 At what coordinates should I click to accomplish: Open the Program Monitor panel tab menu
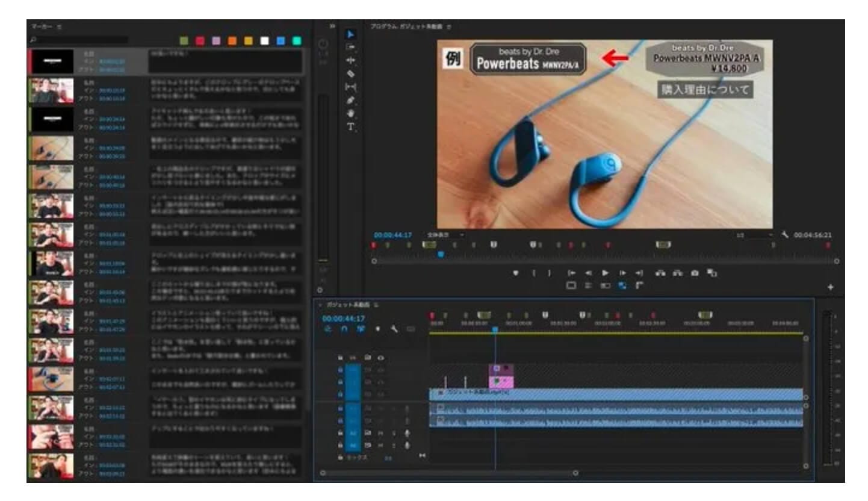pos(449,27)
